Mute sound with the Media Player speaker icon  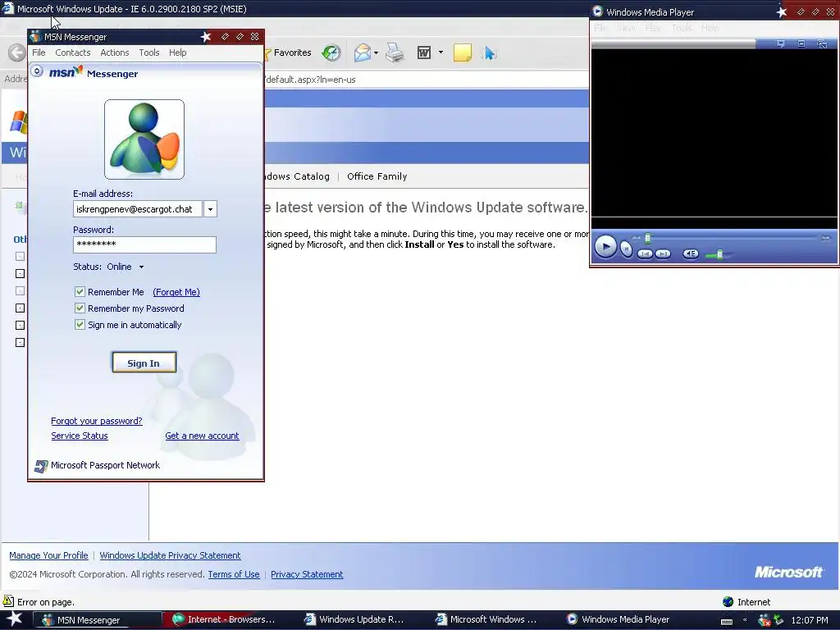click(x=691, y=253)
